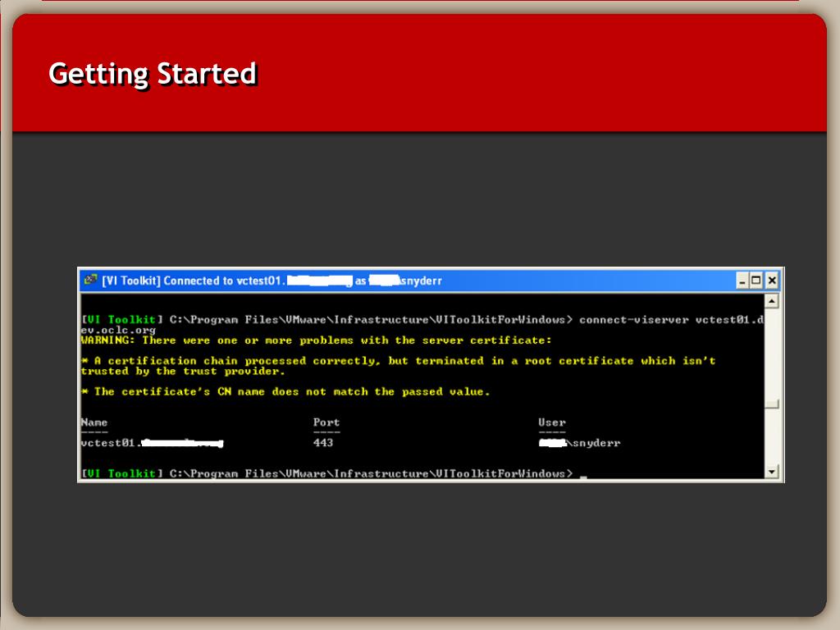The height and width of the screenshot is (630, 840).
Task: Click the 'ev.oclc.org' wrapped line
Action: pyautogui.click(x=118, y=330)
